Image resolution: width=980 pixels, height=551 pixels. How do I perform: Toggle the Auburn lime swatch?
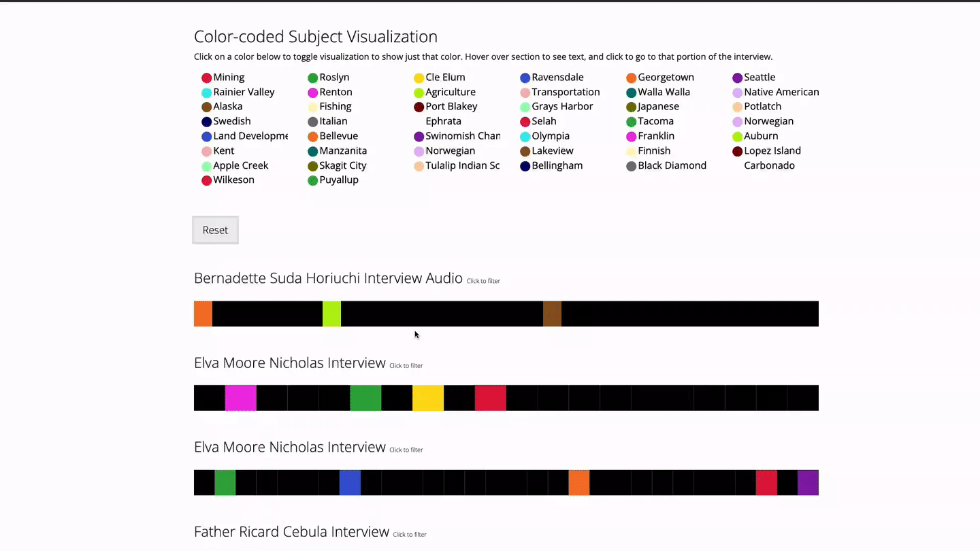tap(738, 137)
